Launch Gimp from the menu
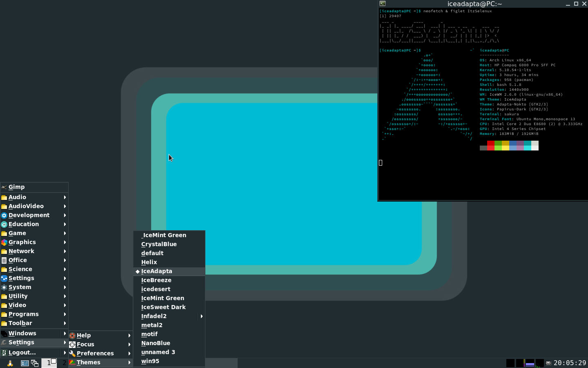 pyautogui.click(x=34, y=187)
